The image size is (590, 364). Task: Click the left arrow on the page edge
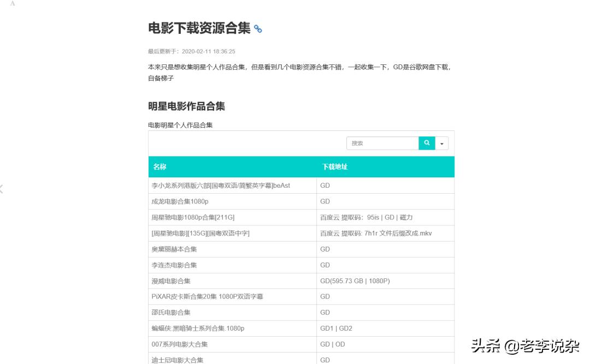(x=2, y=188)
